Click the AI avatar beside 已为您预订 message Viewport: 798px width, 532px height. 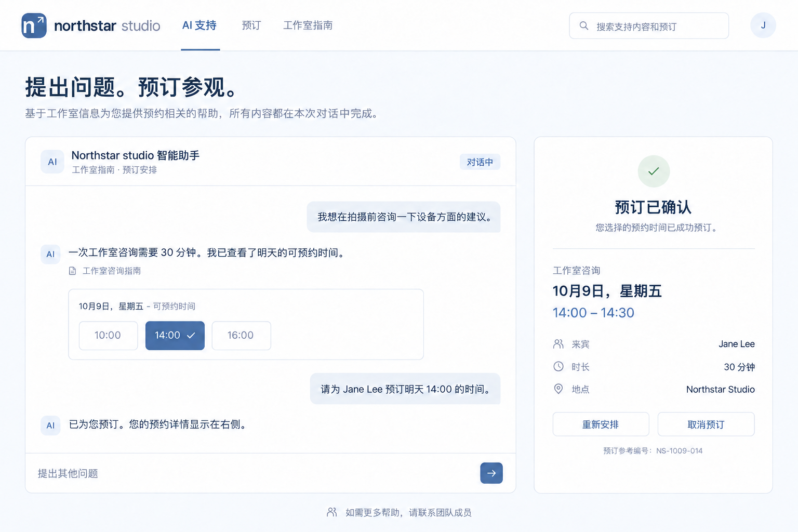(x=50, y=425)
